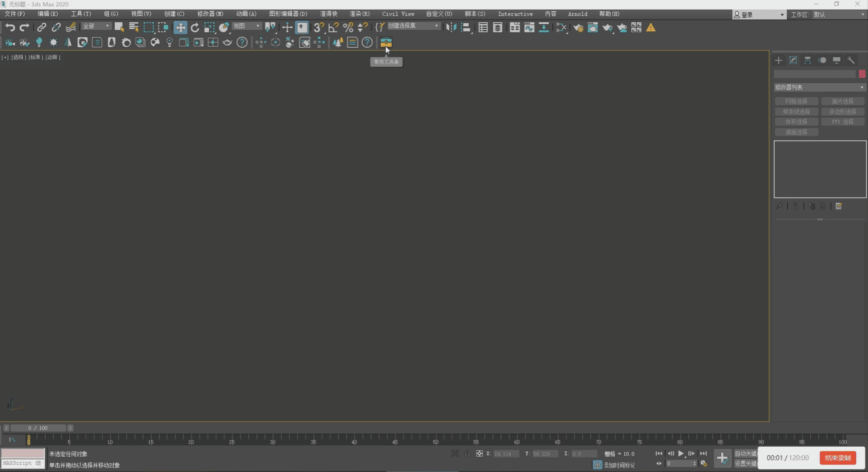Toggle absolute/offset transform type-in mode
Viewport: 868px width, 472px height.
(479, 454)
